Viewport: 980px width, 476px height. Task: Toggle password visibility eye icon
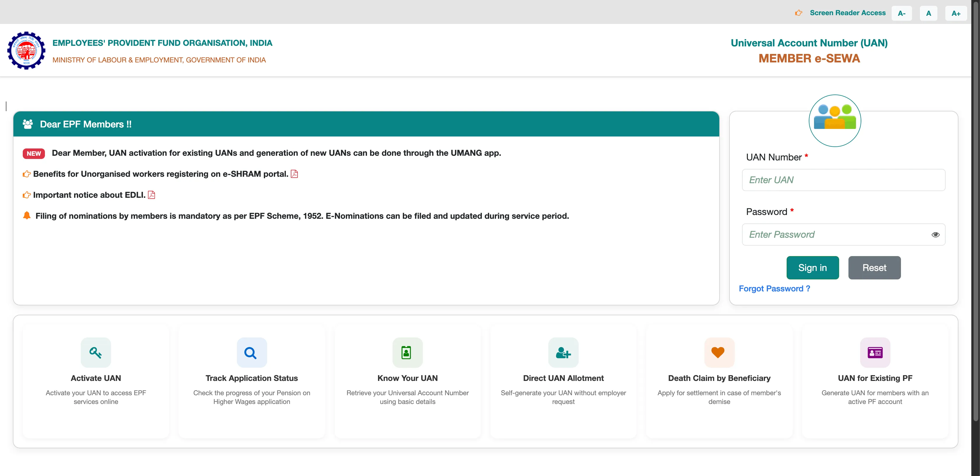click(935, 235)
